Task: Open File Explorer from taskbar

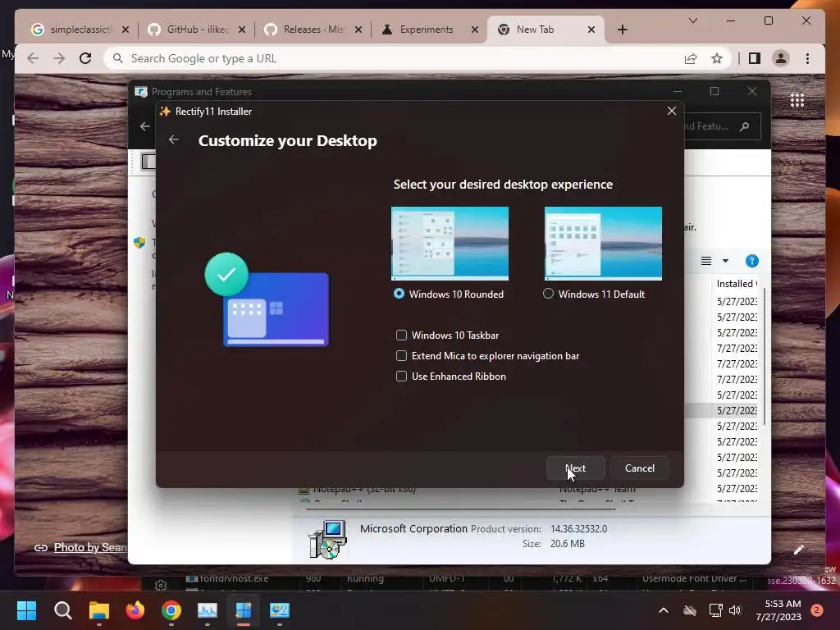Action: coord(99,610)
